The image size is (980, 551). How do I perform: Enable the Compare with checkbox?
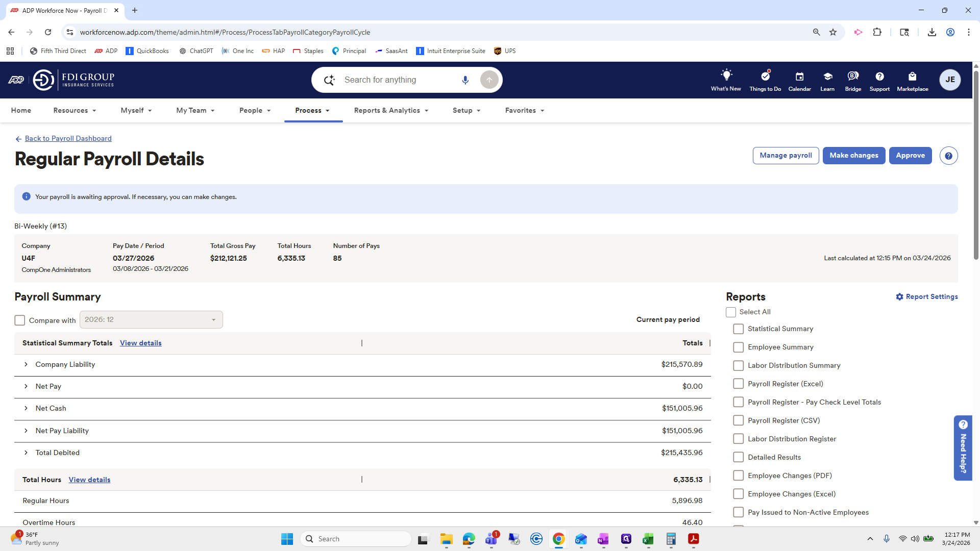[20, 320]
